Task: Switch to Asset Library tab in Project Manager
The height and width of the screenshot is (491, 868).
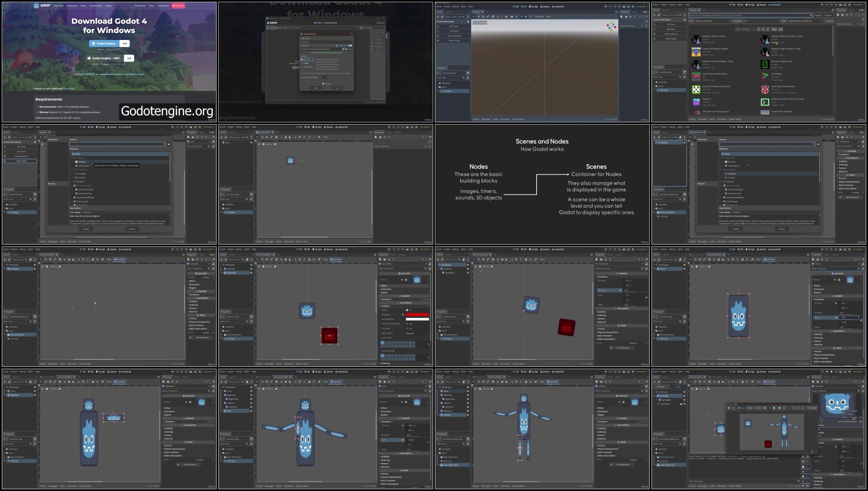Action: [x=331, y=23]
